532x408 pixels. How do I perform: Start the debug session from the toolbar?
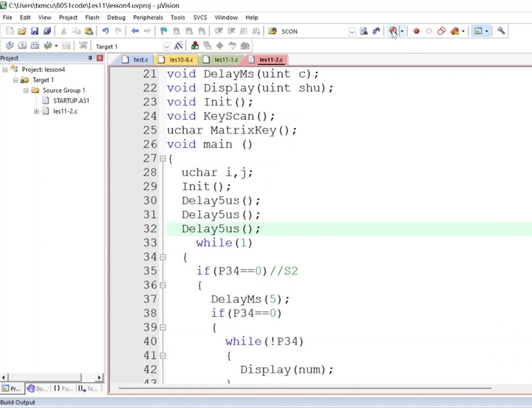click(392, 31)
